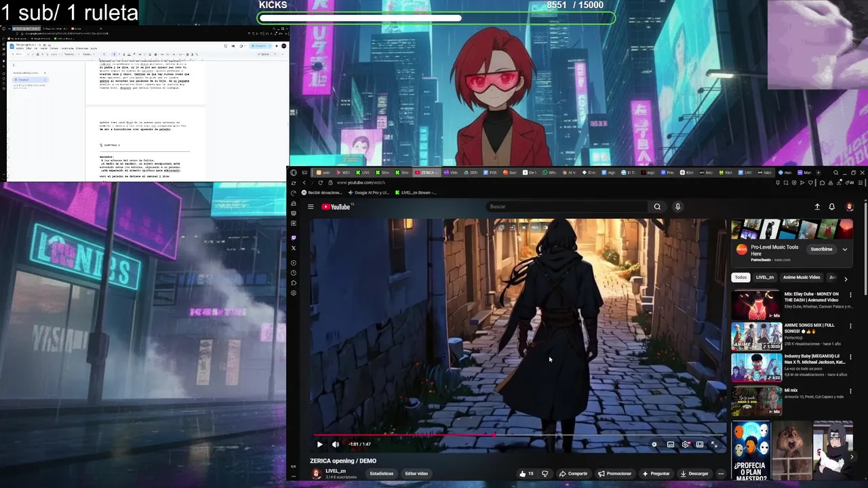Open Industry Baby MEGAMIX video thumbnail

pos(756,368)
